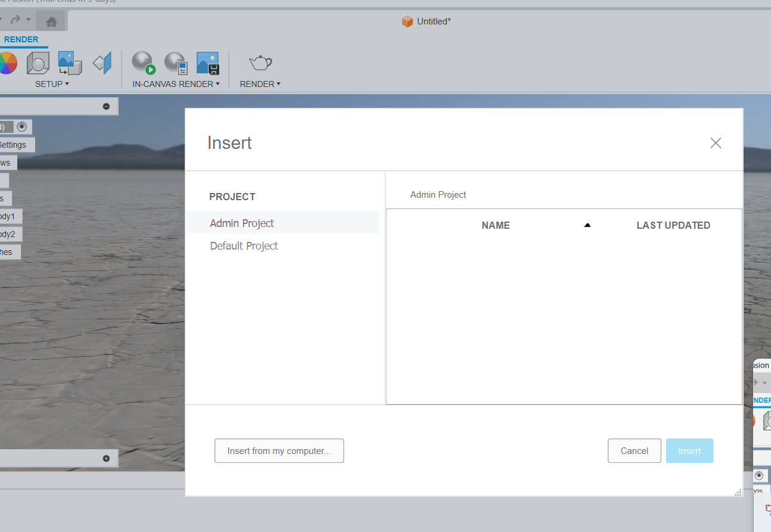771x532 pixels.
Task: Switch to the RENDER workspace tab
Action: tap(21, 39)
